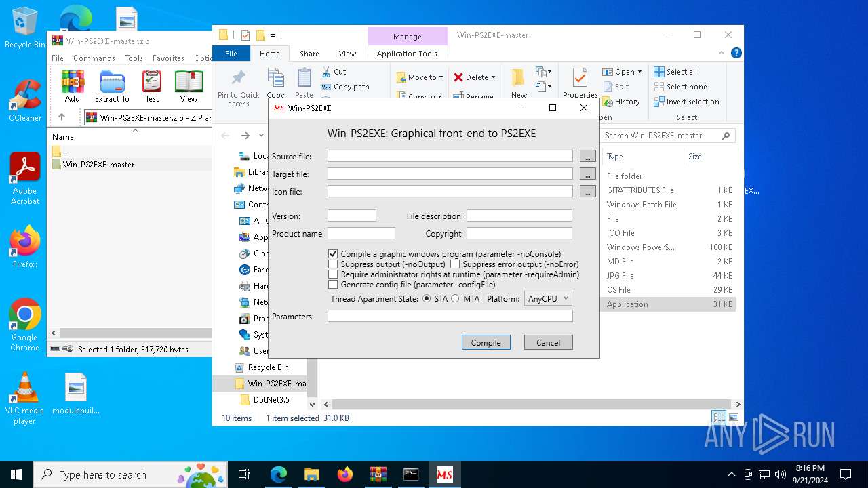This screenshot has height=488, width=868.
Task: Go up one folder in WinRAR
Action: click(x=61, y=117)
